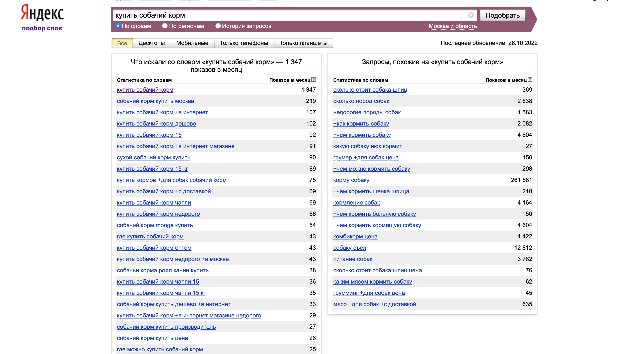This screenshot has height=354, width=644.
Task: Open 'корму собаку' link
Action: pyautogui.click(x=351, y=180)
